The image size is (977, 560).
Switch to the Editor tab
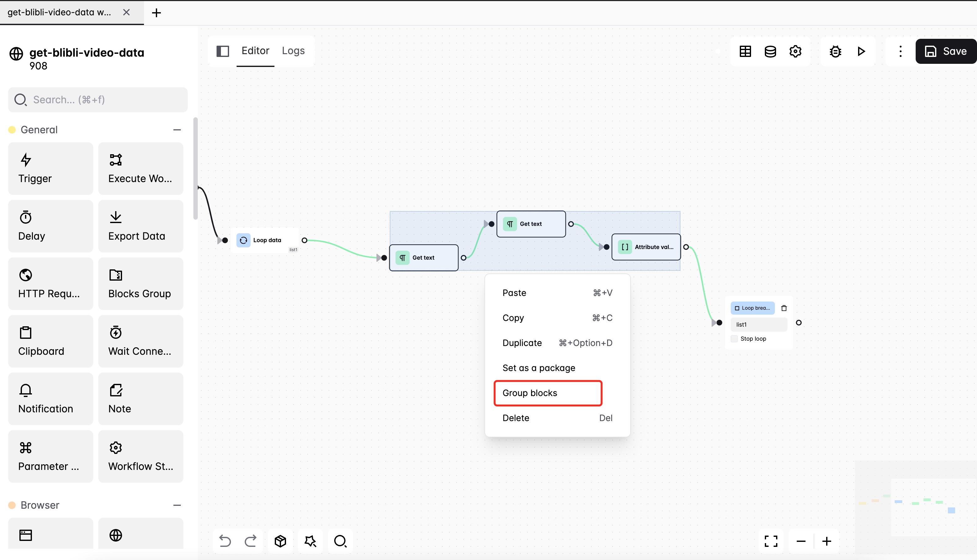coord(255,50)
